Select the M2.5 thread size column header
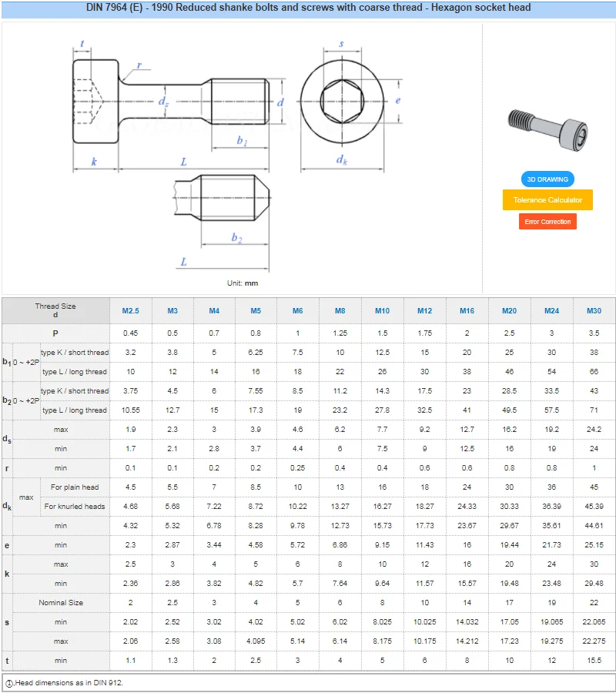The image size is (616, 693). 130,311
